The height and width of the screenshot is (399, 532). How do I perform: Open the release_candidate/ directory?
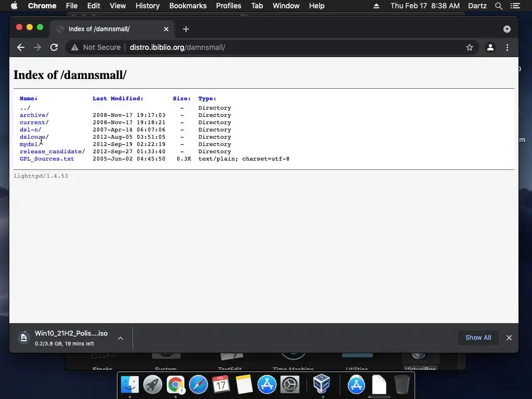(x=52, y=152)
